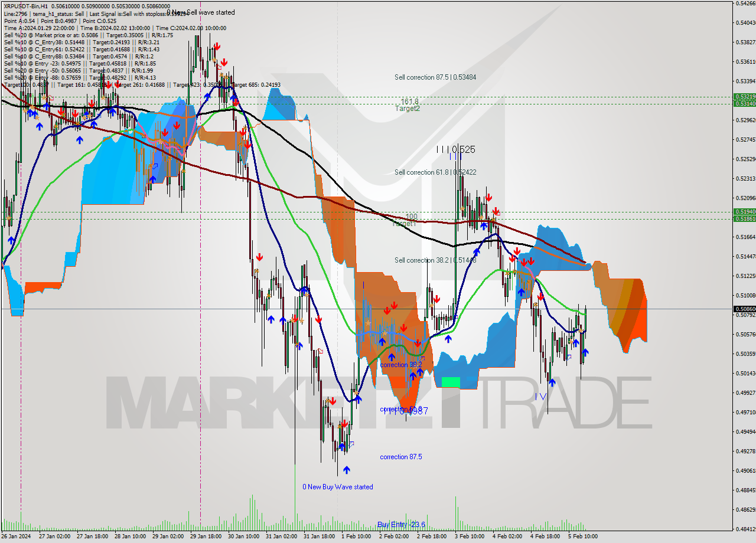Screen dimensions: 756x543
Task: Select the 'Sell %10 @ Entry -23: 0.54975' row
Action: coord(79,63)
